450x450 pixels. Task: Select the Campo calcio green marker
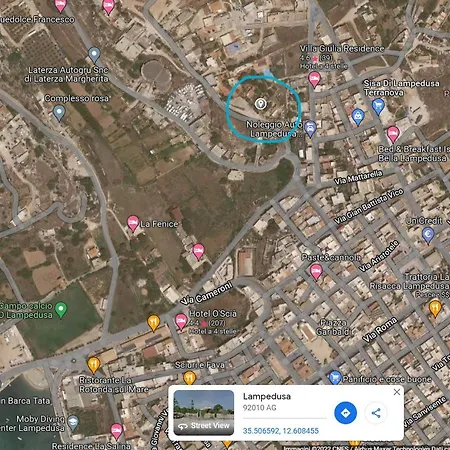click(61, 310)
